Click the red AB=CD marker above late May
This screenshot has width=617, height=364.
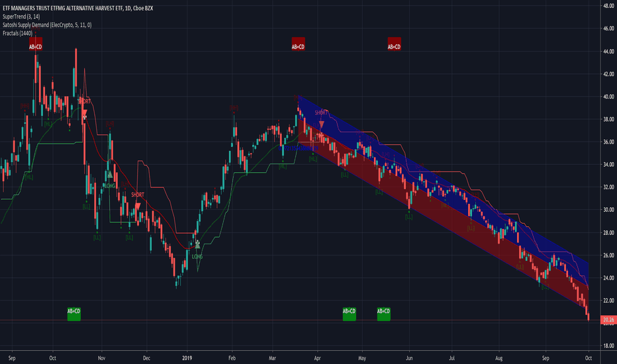(395, 44)
